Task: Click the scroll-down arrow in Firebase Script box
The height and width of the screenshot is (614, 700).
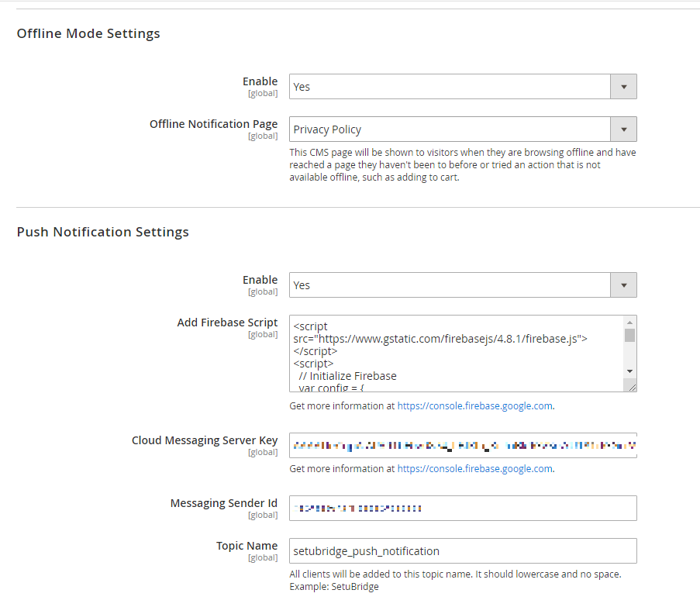Action: point(629,371)
